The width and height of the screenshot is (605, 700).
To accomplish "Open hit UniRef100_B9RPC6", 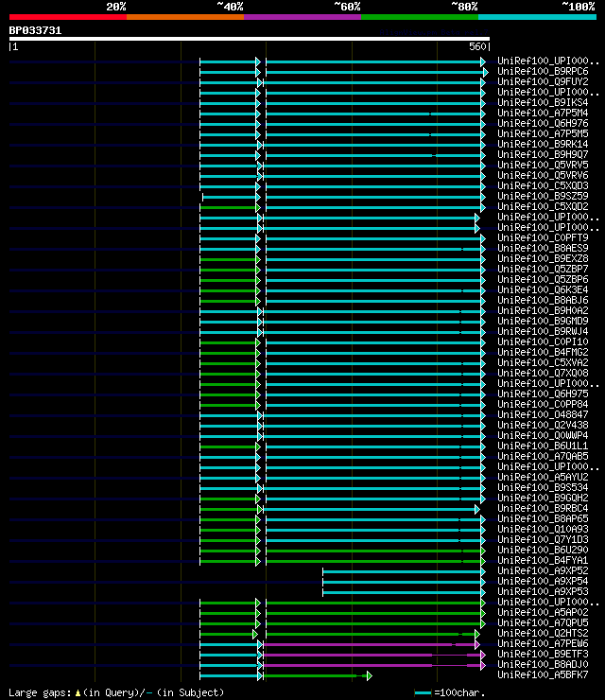I will click(x=543, y=72).
